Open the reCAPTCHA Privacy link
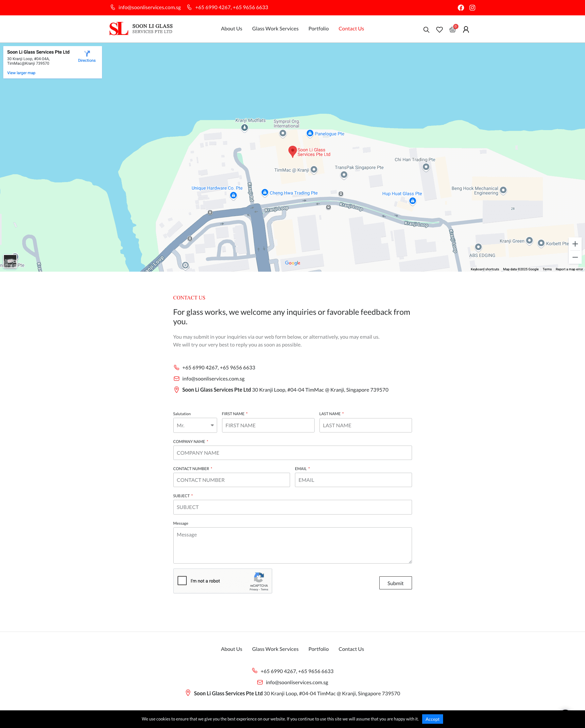The height and width of the screenshot is (728, 585). coord(254,589)
